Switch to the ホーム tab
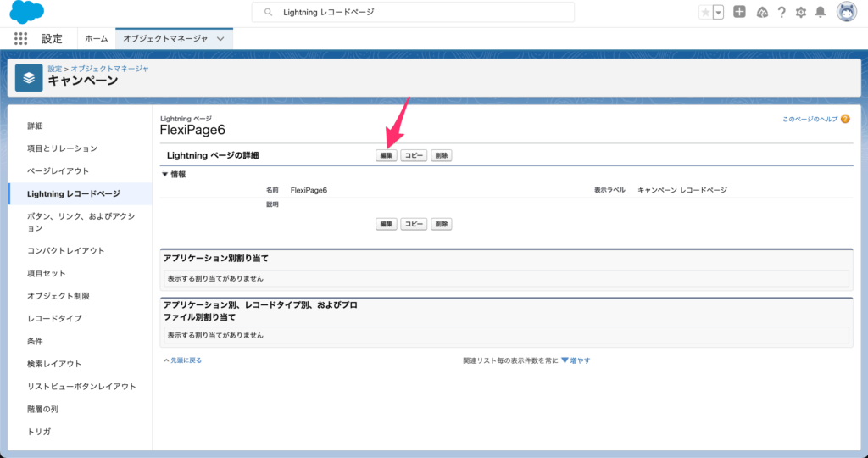Viewport: 868px width, 458px height. 97,39
